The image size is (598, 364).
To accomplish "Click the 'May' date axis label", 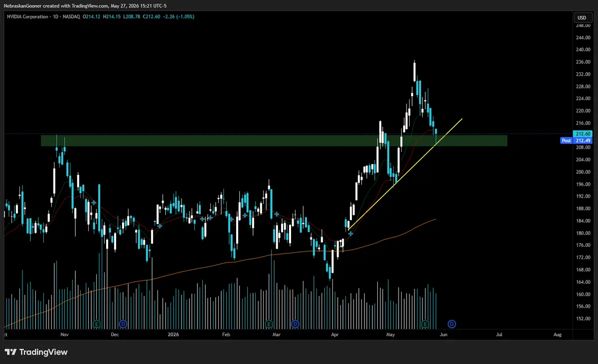I will [x=390, y=335].
